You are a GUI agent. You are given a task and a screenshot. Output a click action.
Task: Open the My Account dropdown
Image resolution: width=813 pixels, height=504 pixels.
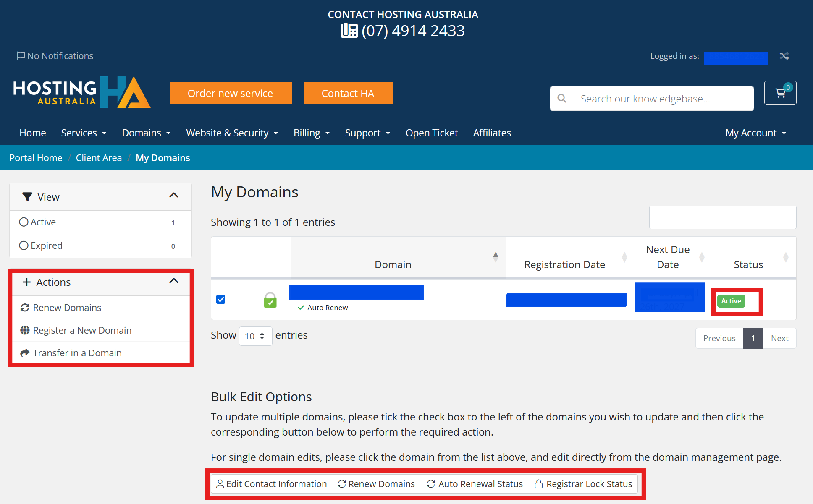pos(756,133)
